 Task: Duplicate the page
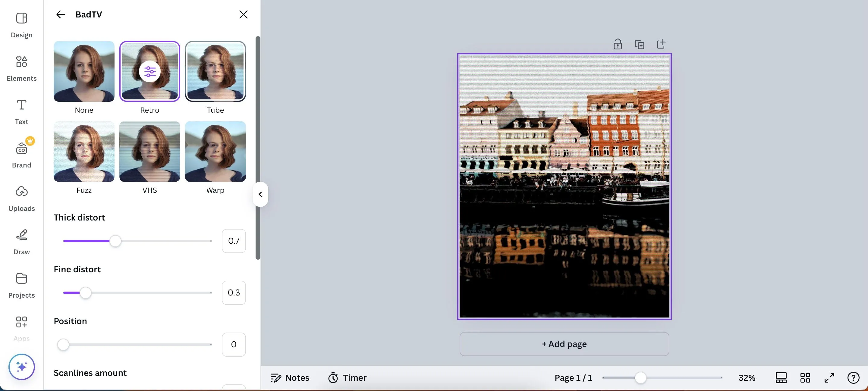pos(639,44)
